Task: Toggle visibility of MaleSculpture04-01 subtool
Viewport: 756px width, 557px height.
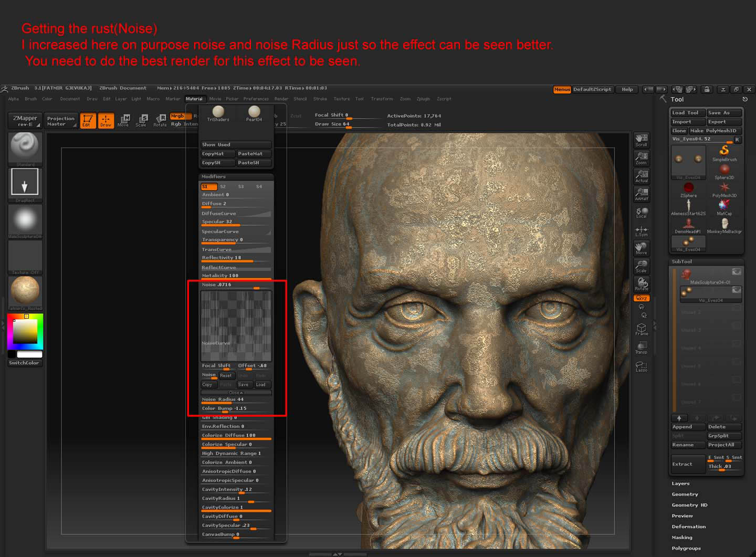Action: tap(737, 272)
